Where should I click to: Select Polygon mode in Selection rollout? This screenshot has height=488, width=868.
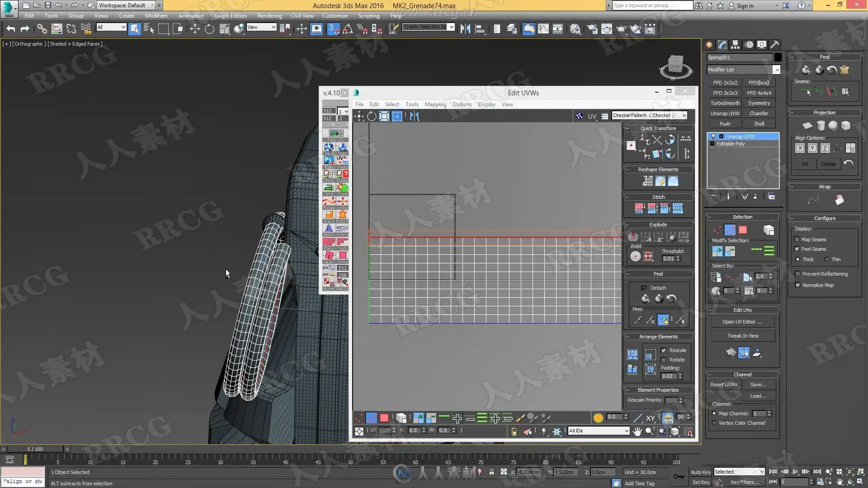point(743,230)
